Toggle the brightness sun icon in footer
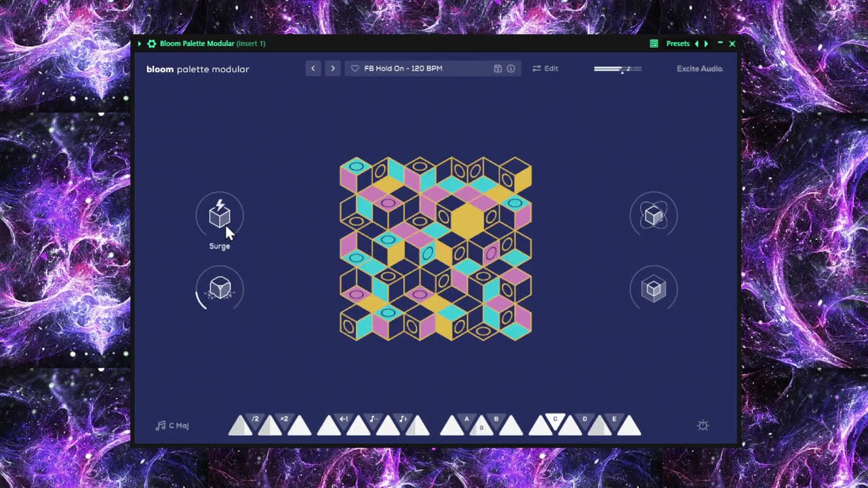 (x=703, y=426)
